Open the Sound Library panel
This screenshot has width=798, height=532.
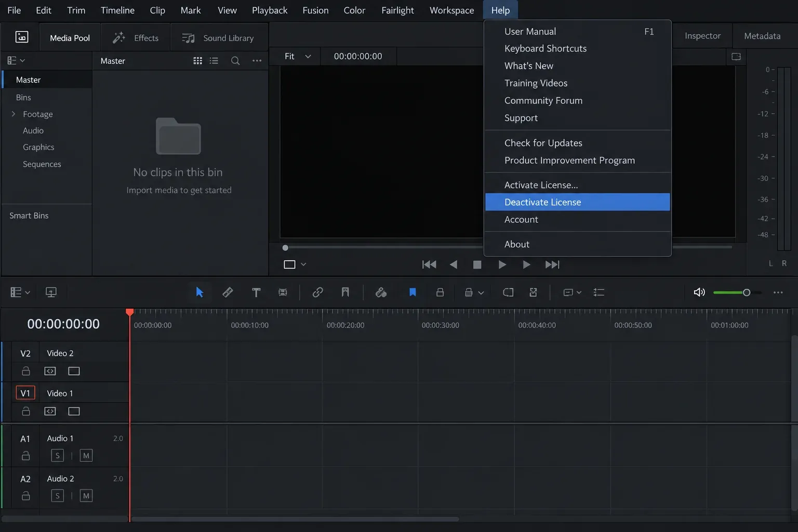tap(218, 38)
